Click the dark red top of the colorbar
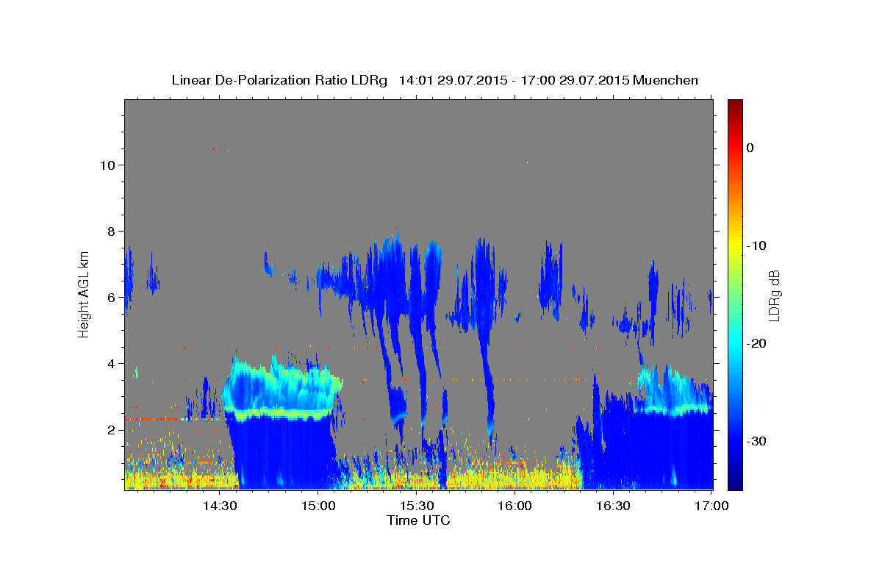882x588 pixels. pos(735,104)
